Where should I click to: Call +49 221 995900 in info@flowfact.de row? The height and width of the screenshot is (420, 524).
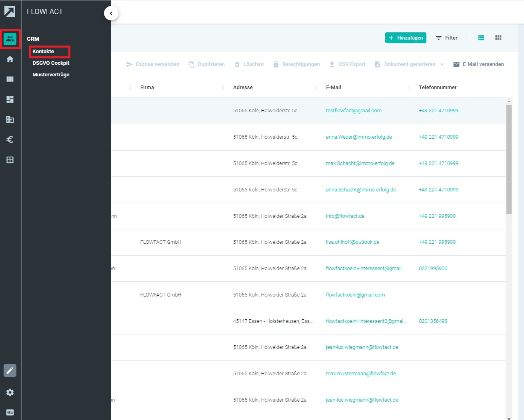437,216
